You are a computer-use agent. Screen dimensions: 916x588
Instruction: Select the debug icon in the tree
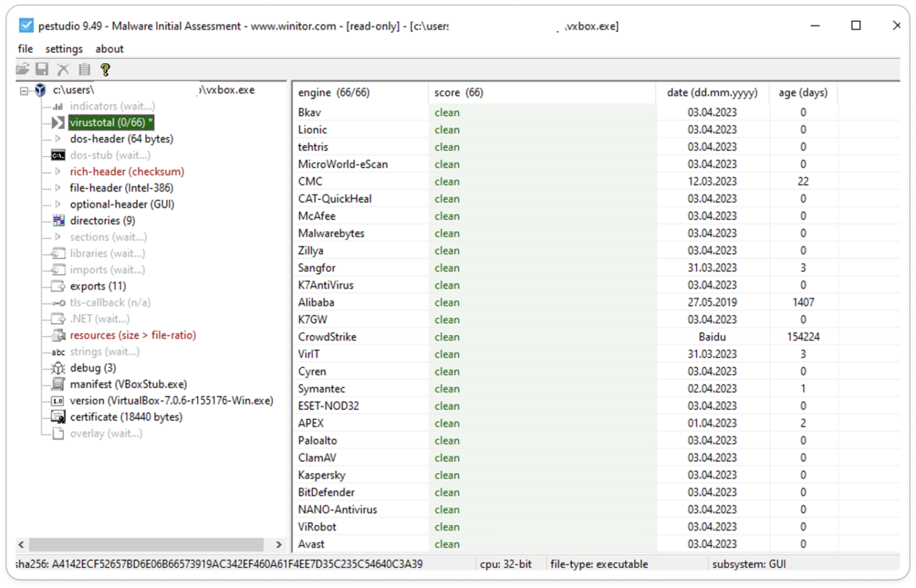coord(58,368)
